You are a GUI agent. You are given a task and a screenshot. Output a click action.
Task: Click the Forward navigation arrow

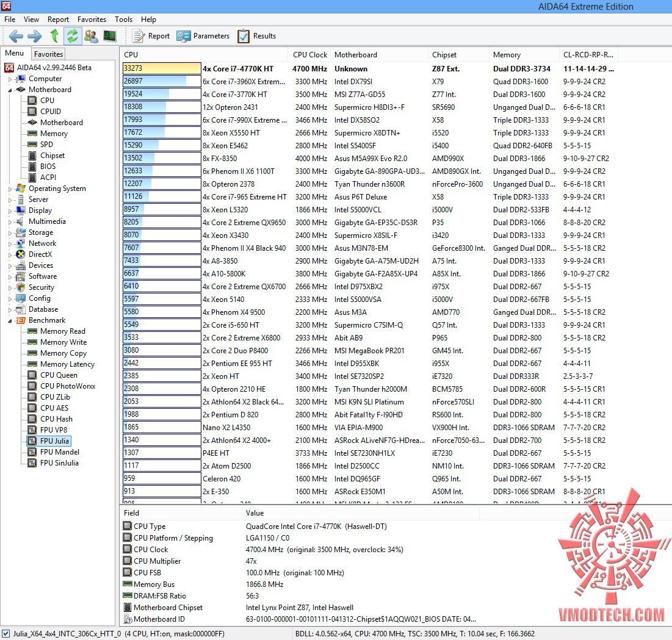point(35,36)
